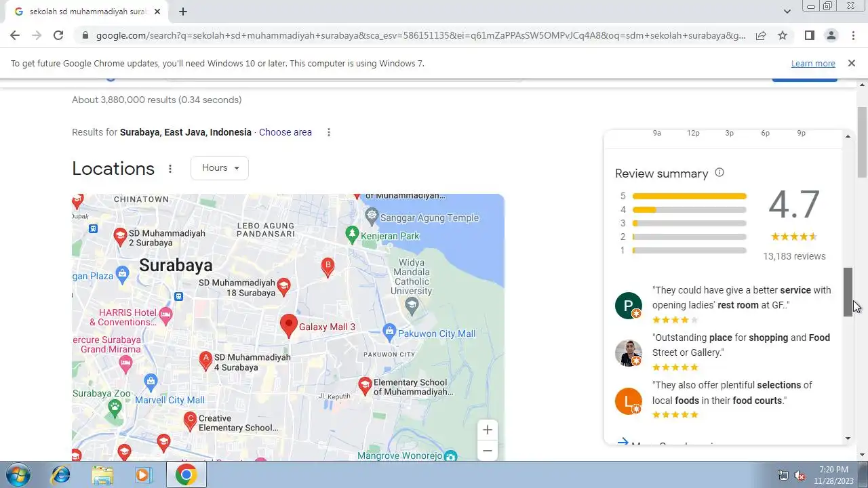The image size is (868, 488).
Task: View site information lock icon
Action: (84, 35)
